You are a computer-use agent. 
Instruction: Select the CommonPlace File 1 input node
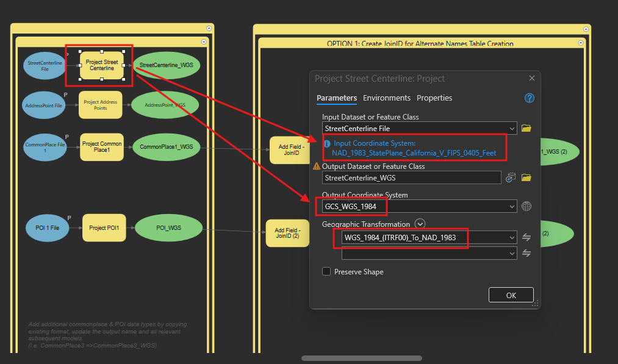tap(45, 148)
